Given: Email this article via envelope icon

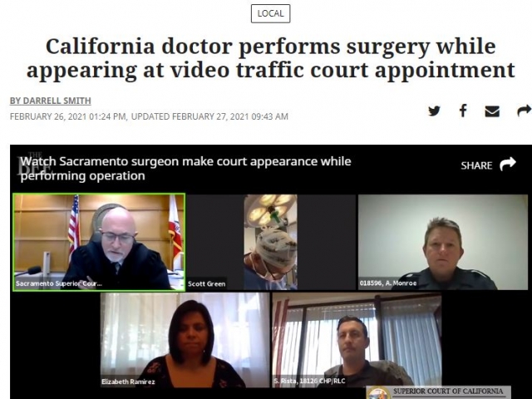Looking at the screenshot, I should 492,111.
